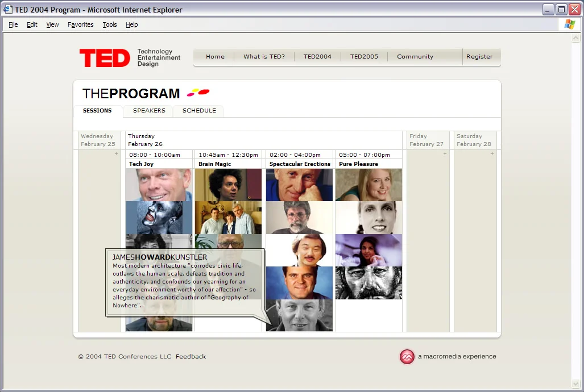
Task: Expand the Friday February 27 column
Action: click(x=445, y=154)
